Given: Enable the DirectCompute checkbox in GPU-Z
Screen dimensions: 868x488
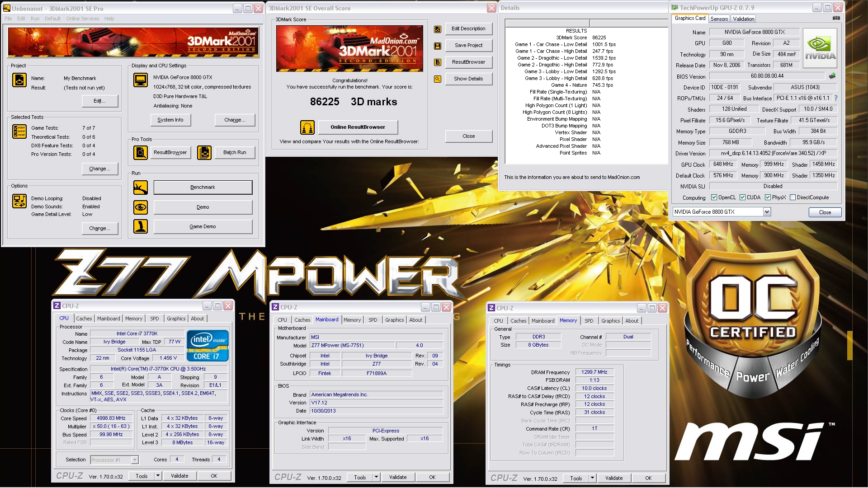Looking at the screenshot, I should [793, 197].
